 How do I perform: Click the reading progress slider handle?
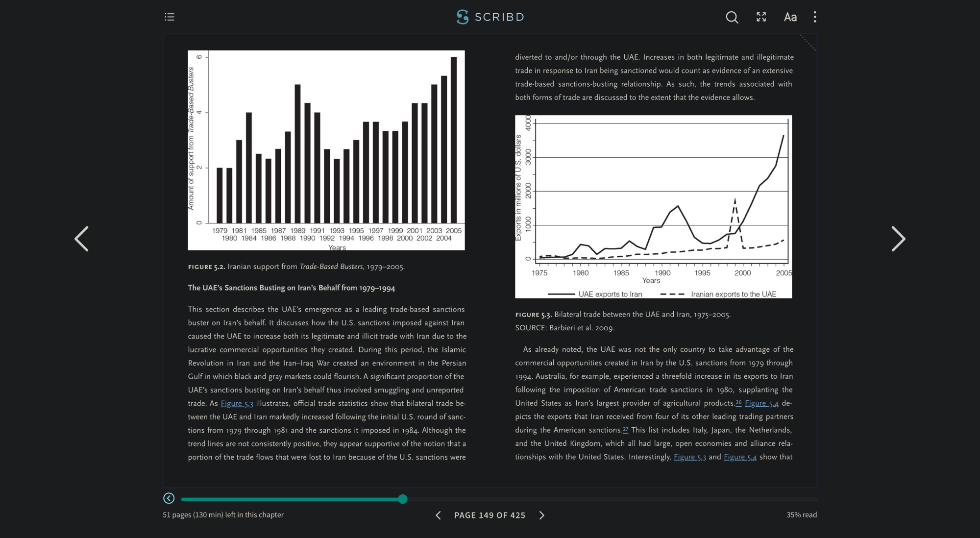coord(402,499)
